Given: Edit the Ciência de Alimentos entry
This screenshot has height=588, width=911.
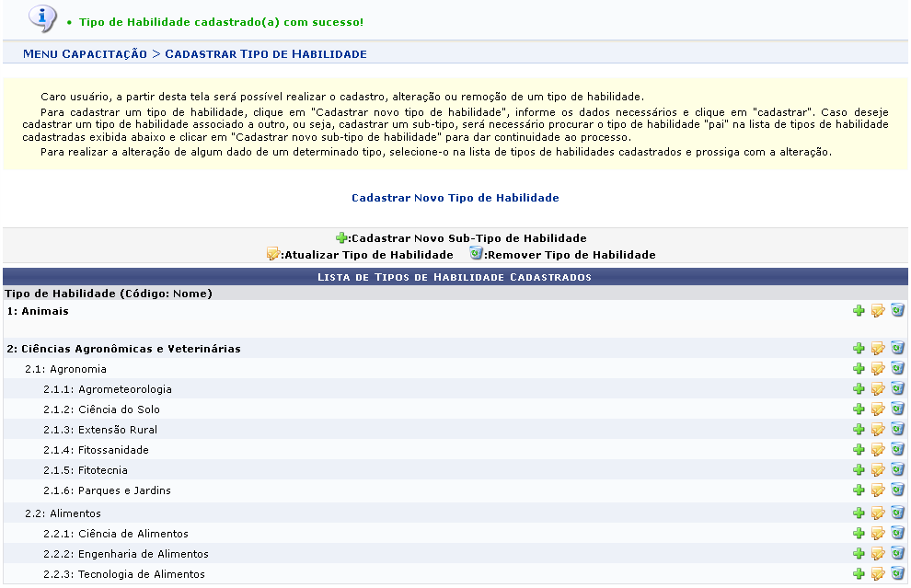Looking at the screenshot, I should coord(878,534).
